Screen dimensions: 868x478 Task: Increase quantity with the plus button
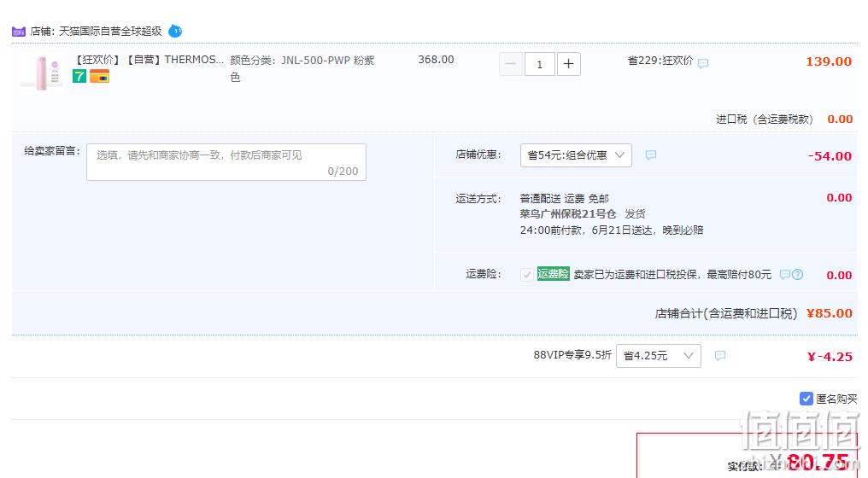pyautogui.click(x=568, y=64)
